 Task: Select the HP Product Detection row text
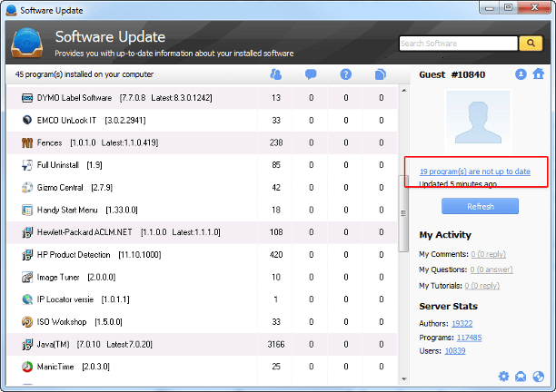pos(99,255)
